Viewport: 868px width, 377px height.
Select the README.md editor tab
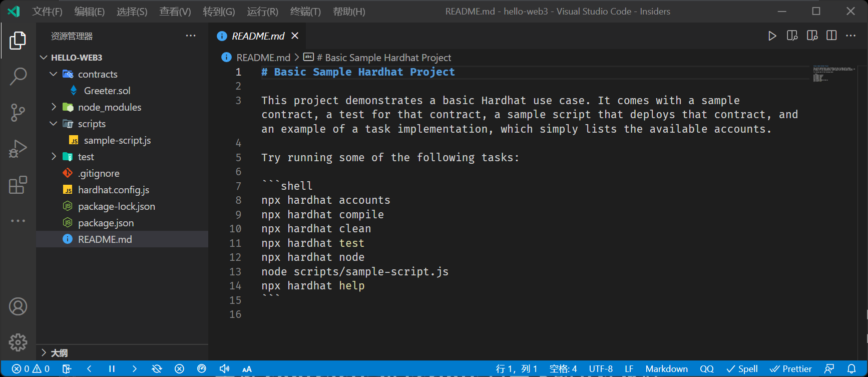coord(257,36)
